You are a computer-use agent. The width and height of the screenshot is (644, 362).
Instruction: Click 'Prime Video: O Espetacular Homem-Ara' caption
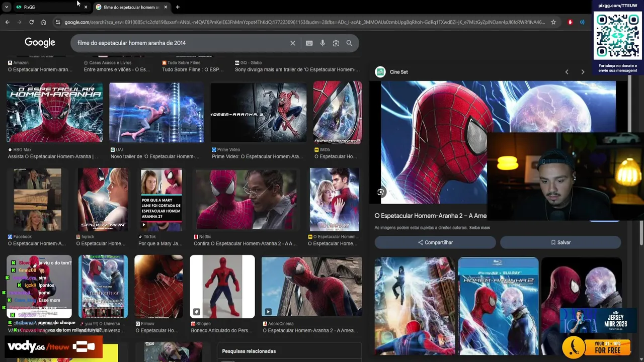[257, 156]
